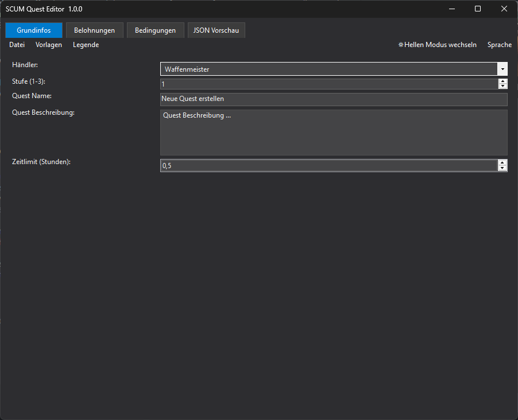Open the Sprache language menu
This screenshot has height=420, width=518.
[499, 45]
